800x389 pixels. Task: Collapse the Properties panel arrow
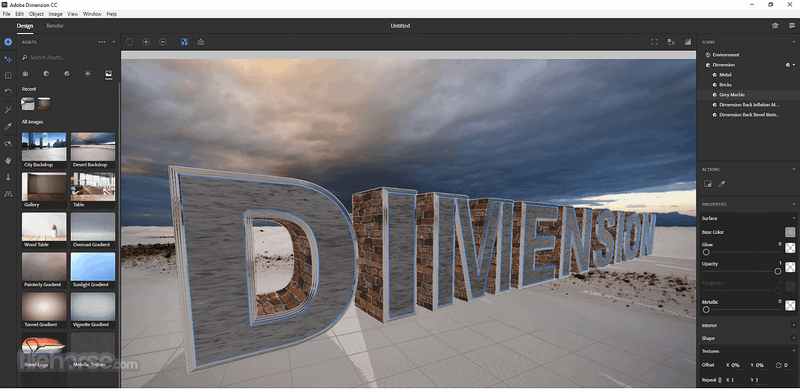pyautogui.click(x=793, y=204)
